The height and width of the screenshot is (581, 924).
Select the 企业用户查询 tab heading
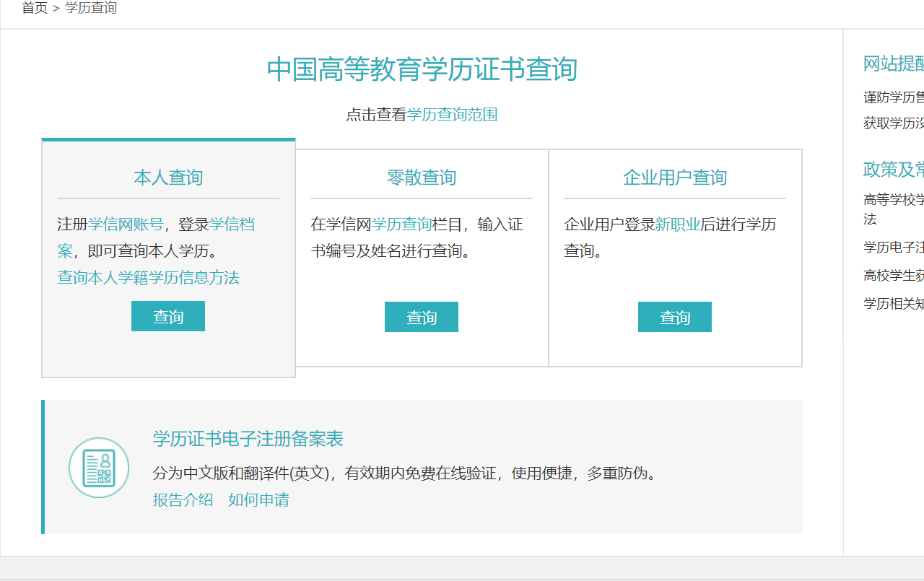pos(675,178)
